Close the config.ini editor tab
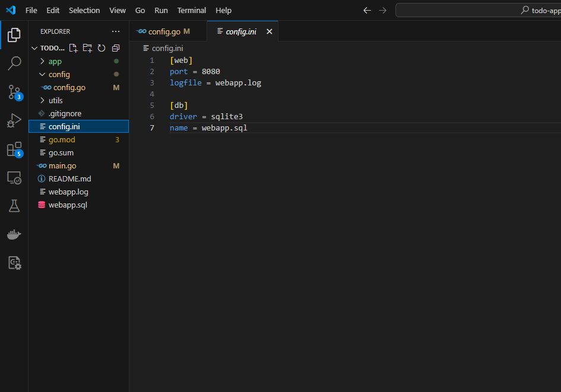Image resolution: width=561 pixels, height=392 pixels. click(270, 31)
